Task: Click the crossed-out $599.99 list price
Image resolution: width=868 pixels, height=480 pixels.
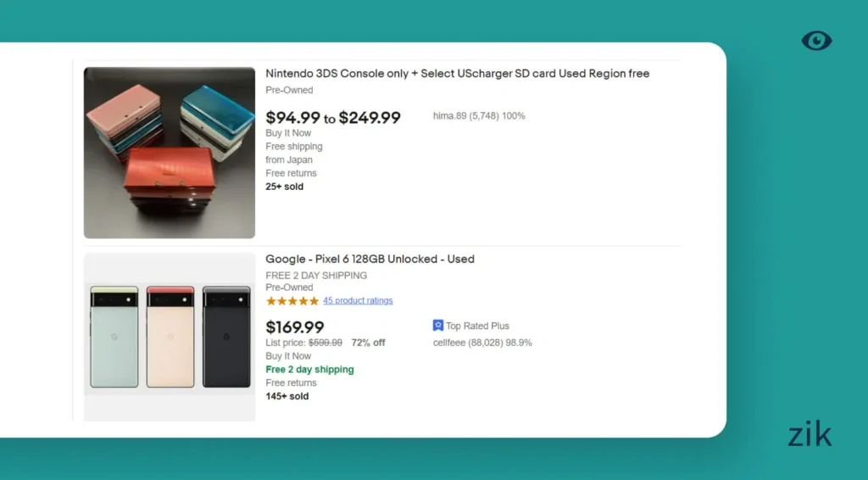Action: (x=325, y=343)
